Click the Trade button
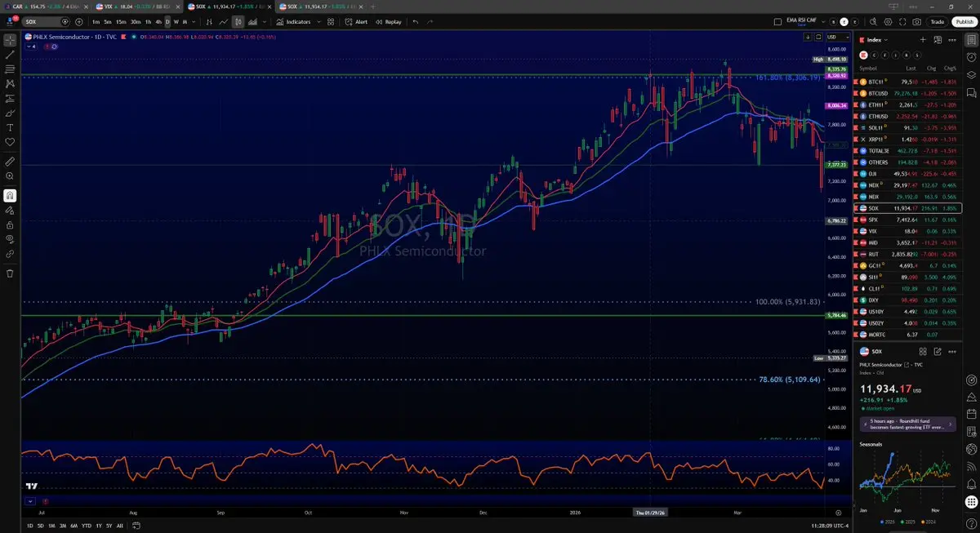 click(938, 21)
